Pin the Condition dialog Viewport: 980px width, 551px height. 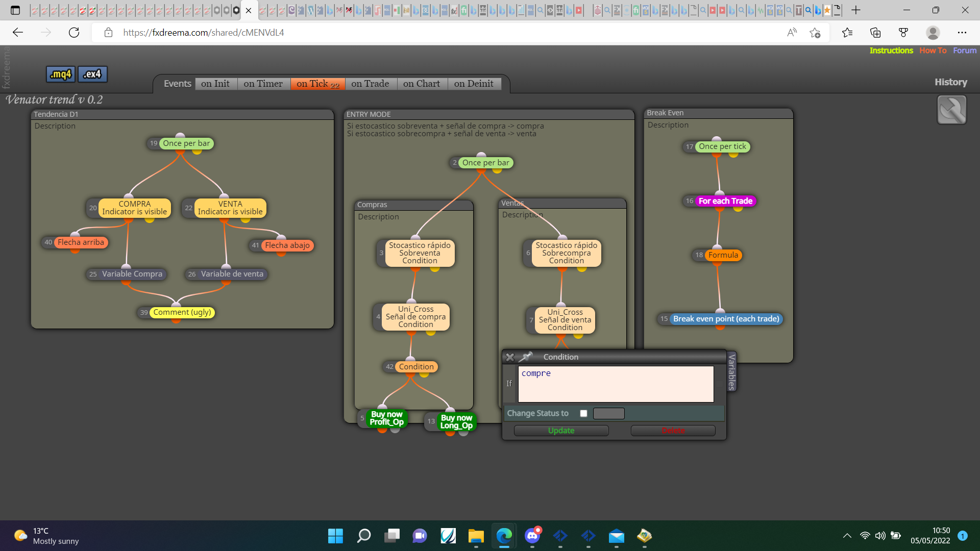pyautogui.click(x=525, y=357)
